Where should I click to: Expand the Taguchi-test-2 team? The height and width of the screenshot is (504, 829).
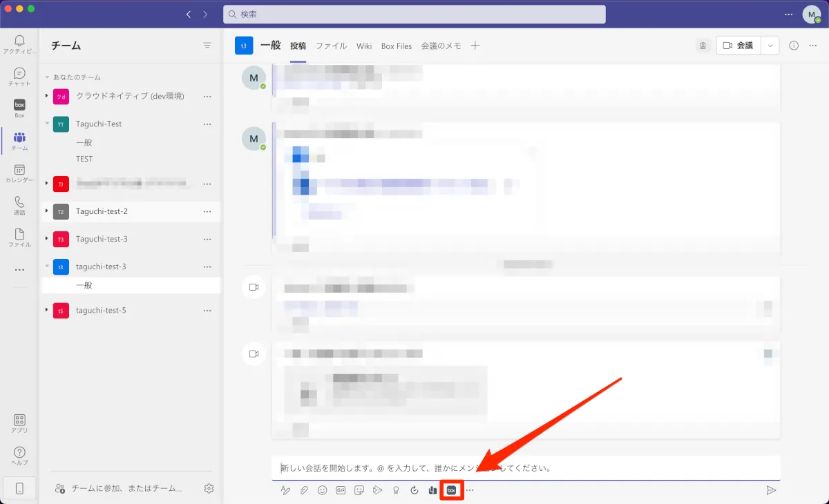click(x=46, y=211)
